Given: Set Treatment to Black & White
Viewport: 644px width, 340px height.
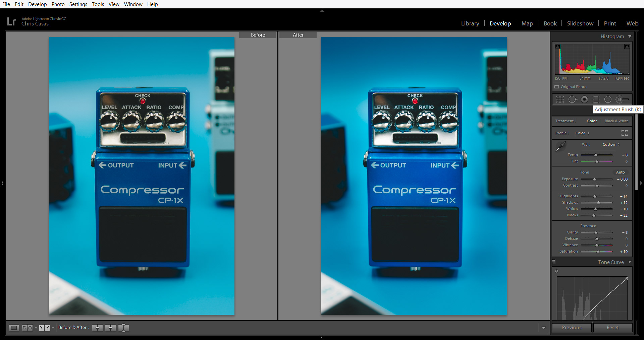Looking at the screenshot, I should [616, 121].
